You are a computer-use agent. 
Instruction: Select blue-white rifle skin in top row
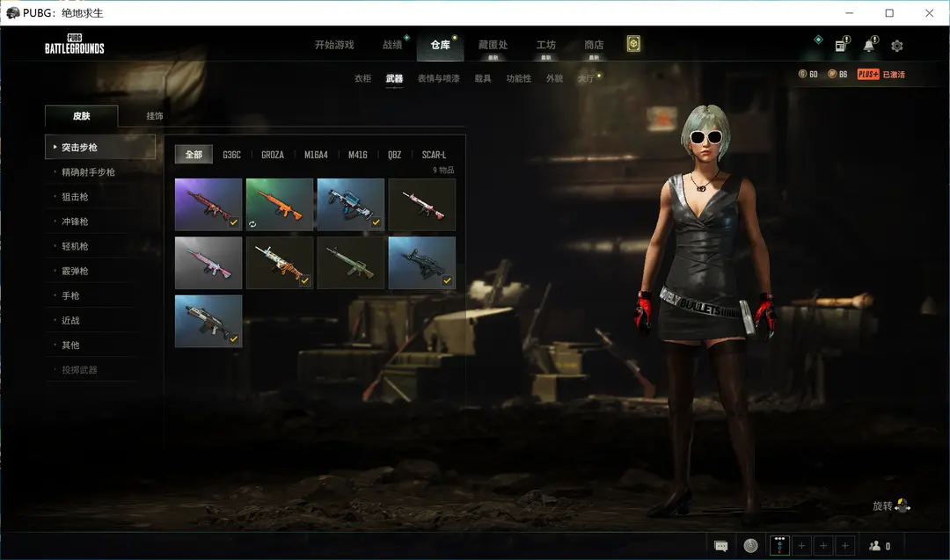[x=351, y=205]
